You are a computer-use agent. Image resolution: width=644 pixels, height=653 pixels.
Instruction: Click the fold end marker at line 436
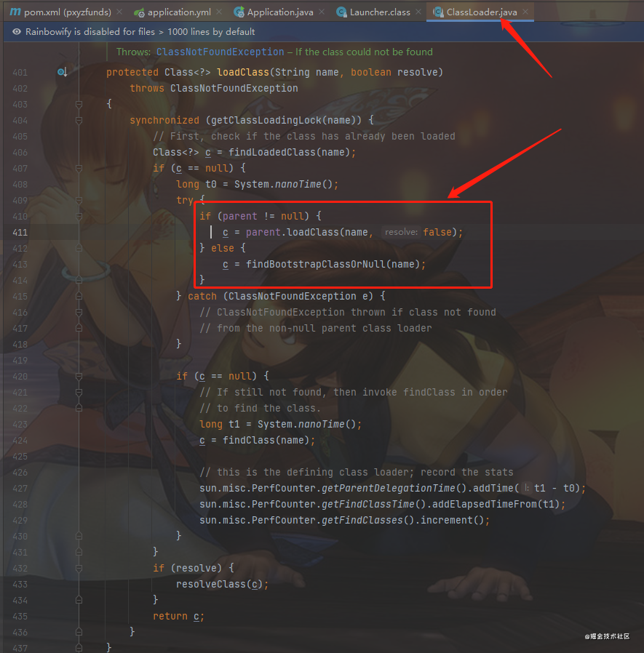tap(79, 632)
